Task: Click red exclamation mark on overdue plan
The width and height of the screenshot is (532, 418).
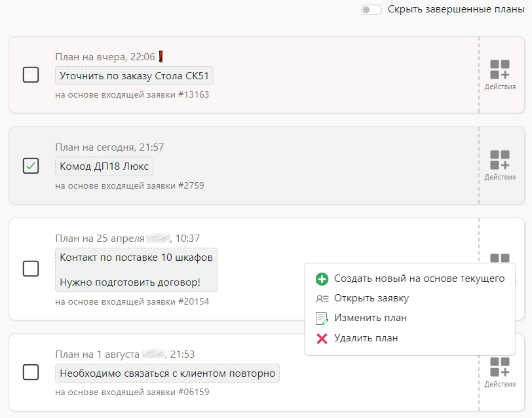Action: click(161, 57)
